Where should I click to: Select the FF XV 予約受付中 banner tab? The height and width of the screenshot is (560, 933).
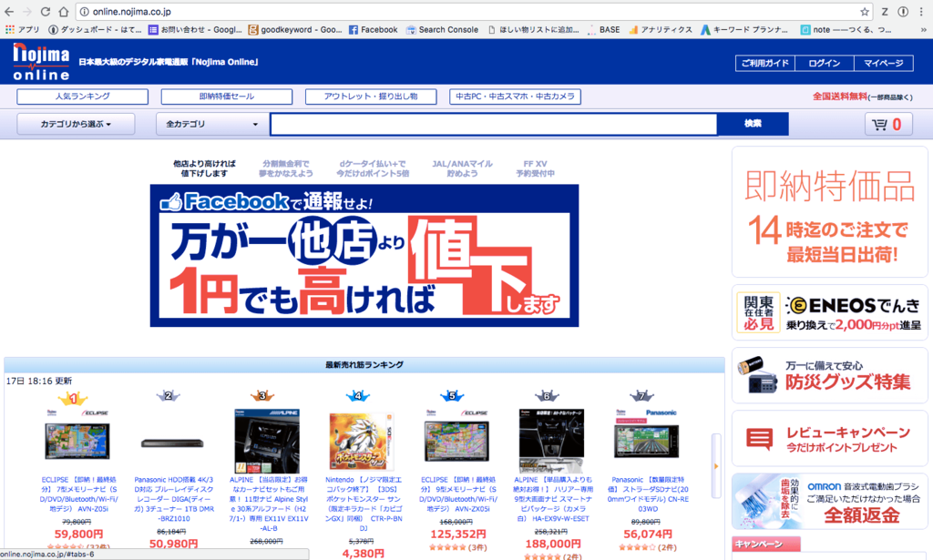coord(535,168)
